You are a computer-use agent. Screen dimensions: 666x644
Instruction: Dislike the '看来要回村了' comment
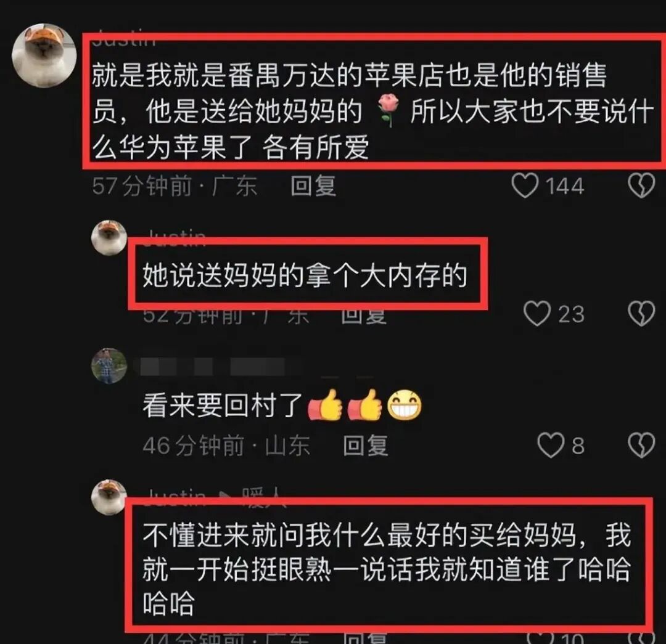641,446
